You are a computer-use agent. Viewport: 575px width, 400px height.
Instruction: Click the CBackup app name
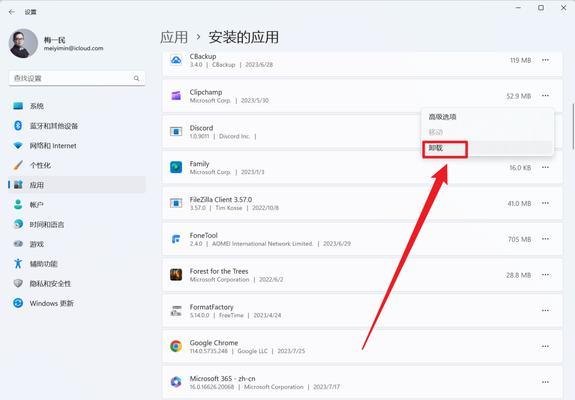pyautogui.click(x=203, y=56)
